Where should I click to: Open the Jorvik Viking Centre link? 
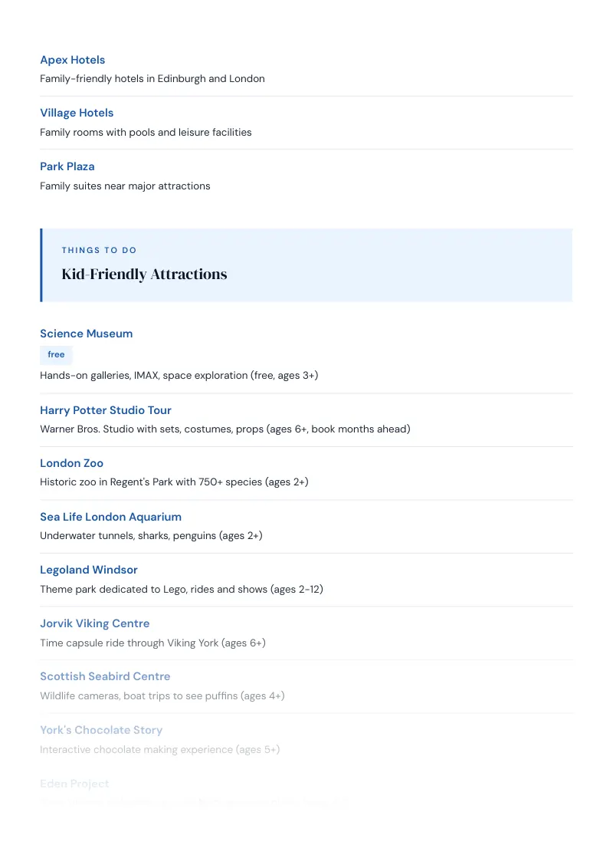pyautogui.click(x=94, y=624)
